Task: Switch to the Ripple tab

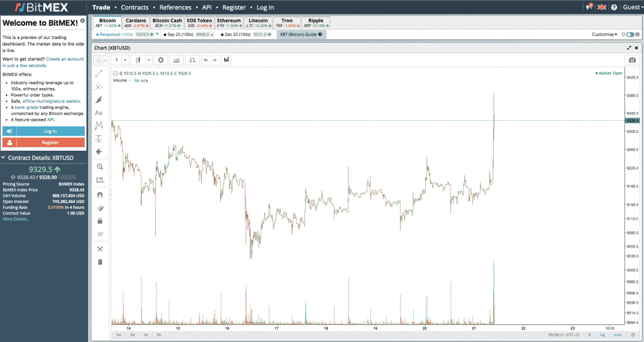Action: (x=316, y=23)
